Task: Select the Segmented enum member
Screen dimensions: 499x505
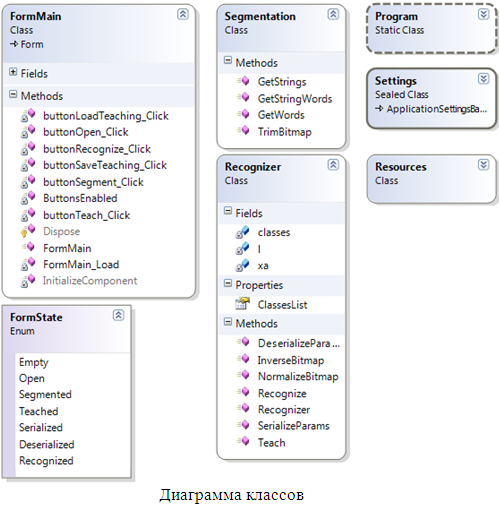Action: click(x=45, y=394)
